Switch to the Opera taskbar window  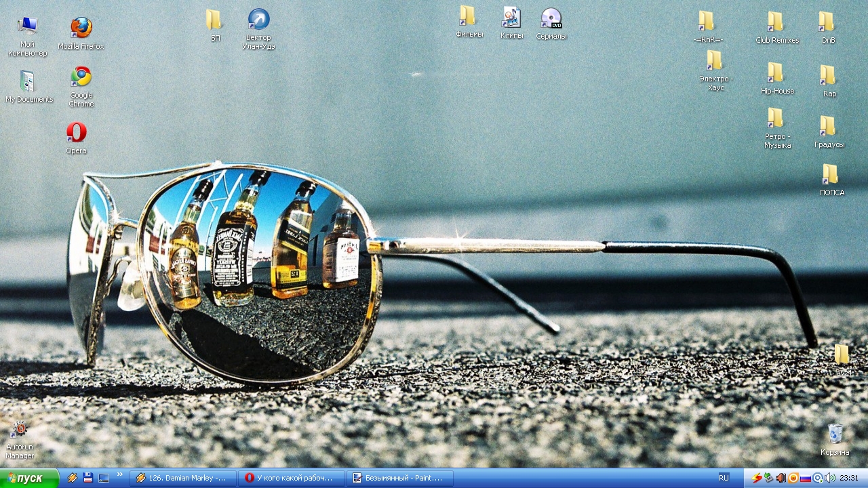click(292, 478)
